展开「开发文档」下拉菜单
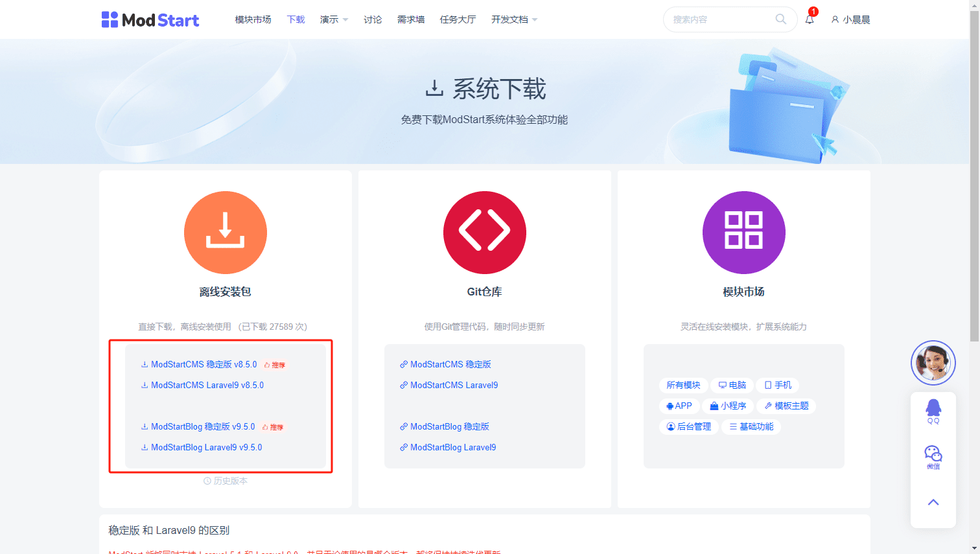980x554 pixels. [513, 19]
